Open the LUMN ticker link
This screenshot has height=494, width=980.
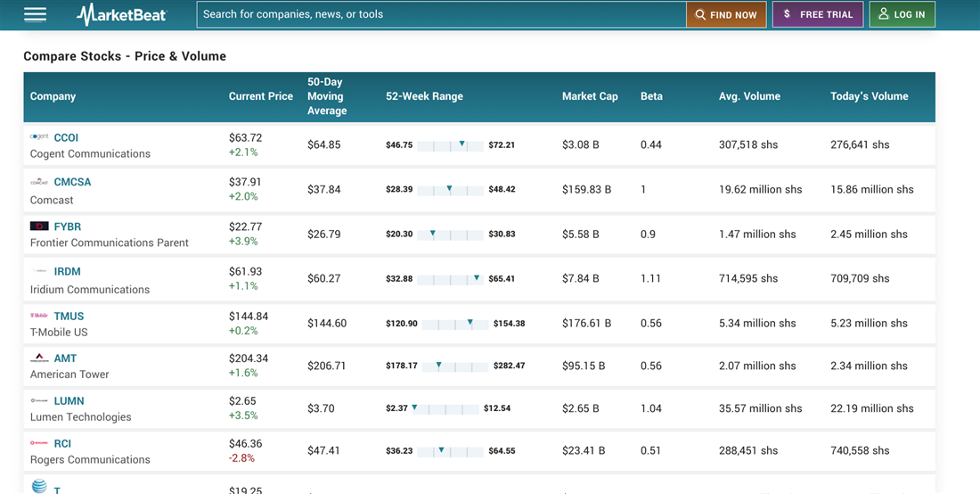click(69, 401)
